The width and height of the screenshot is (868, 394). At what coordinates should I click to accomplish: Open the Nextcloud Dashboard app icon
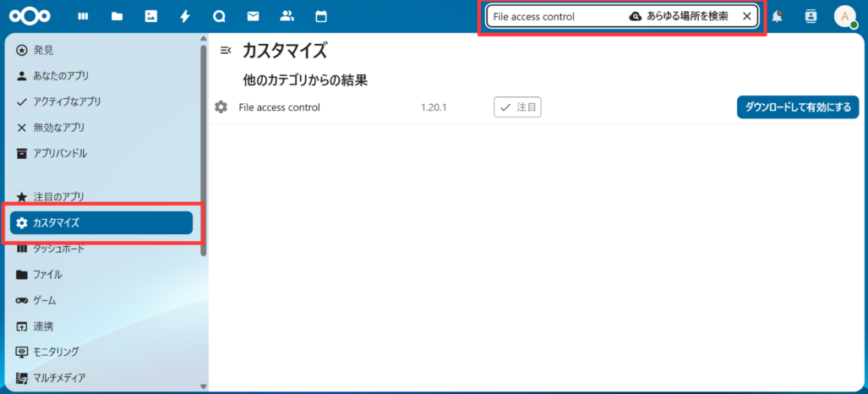pyautogui.click(x=83, y=16)
